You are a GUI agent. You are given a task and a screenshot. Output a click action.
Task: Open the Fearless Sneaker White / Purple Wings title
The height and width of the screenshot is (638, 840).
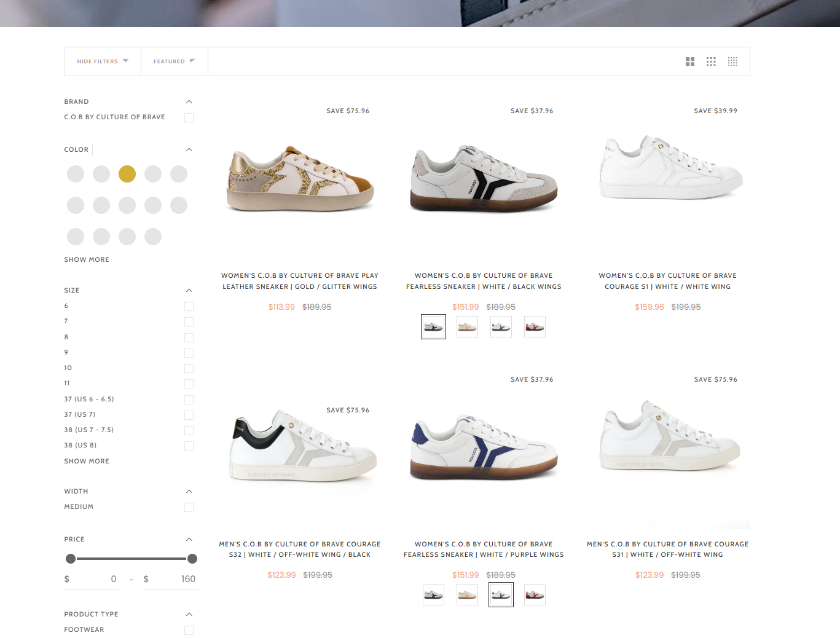[x=484, y=549]
